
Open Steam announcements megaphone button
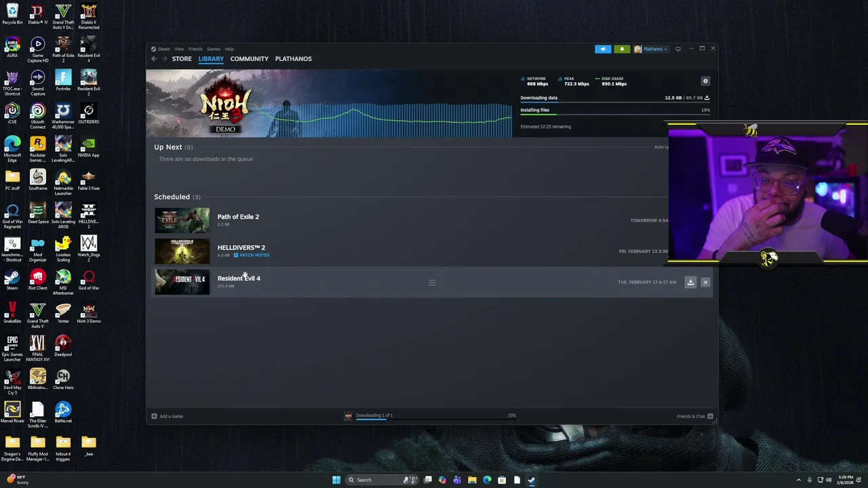(603, 49)
